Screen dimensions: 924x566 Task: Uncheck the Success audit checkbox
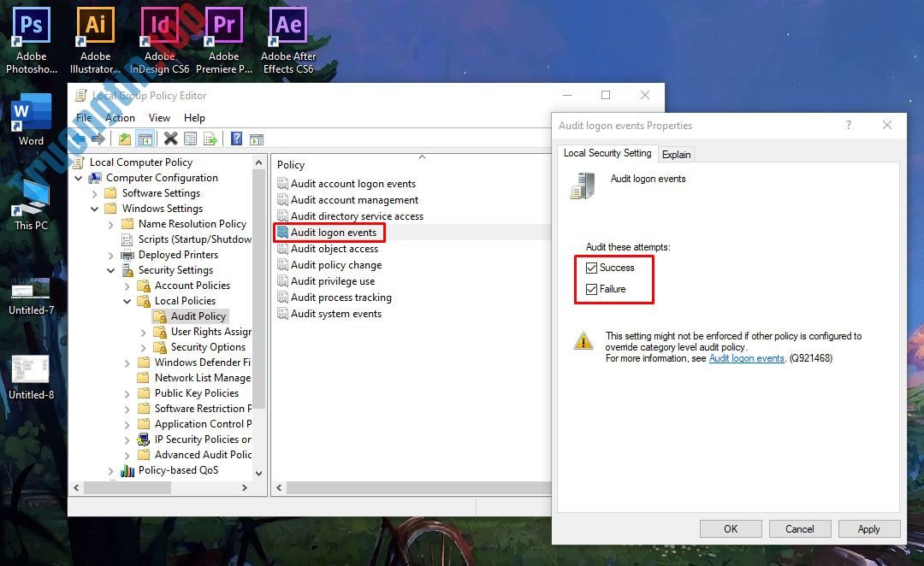[591, 267]
